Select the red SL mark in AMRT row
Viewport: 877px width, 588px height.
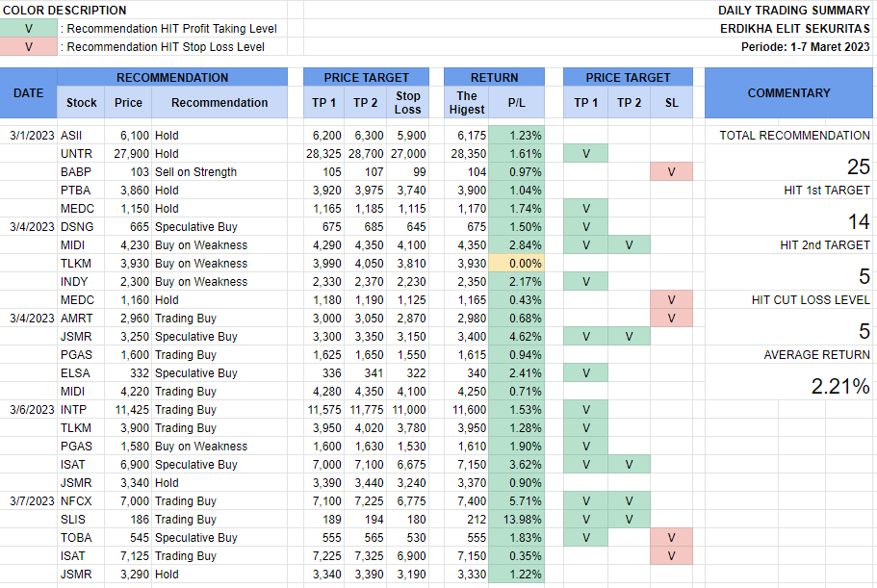671,319
